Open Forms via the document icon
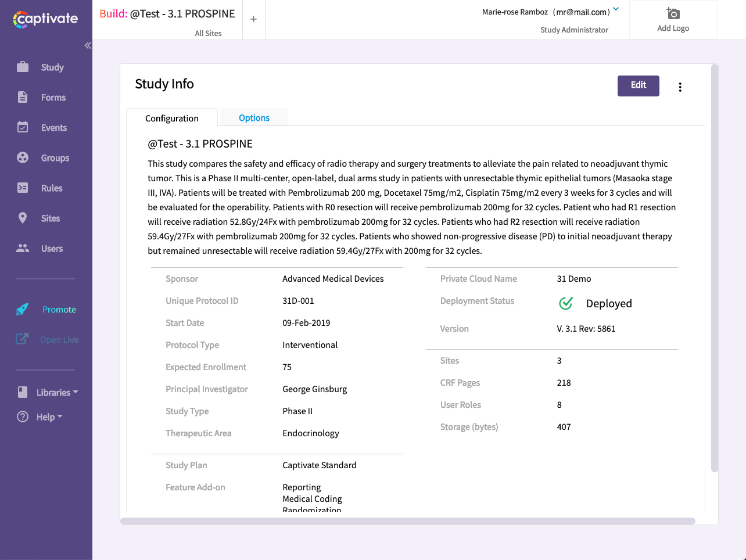Image resolution: width=746 pixels, height=560 pixels. [23, 98]
